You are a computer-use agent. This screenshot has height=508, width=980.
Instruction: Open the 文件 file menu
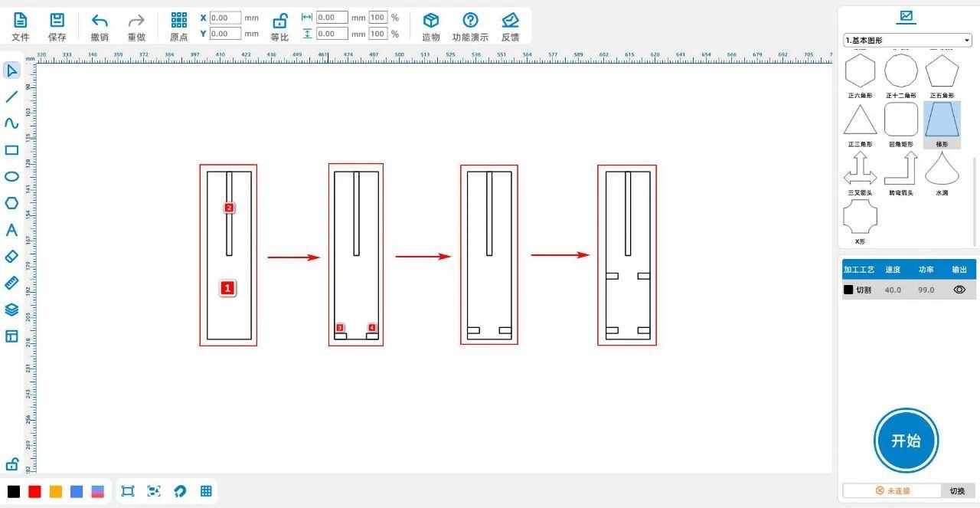point(21,27)
